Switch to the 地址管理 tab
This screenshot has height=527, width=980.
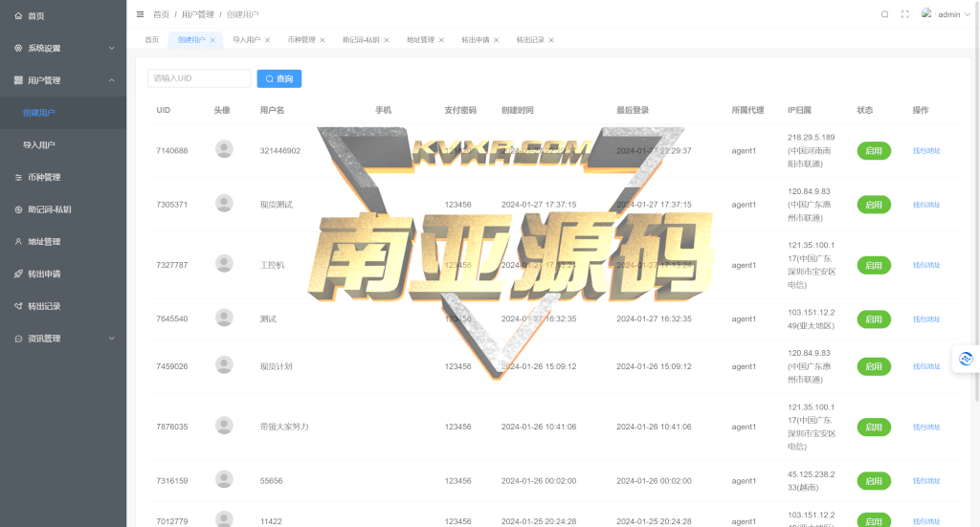click(x=421, y=40)
